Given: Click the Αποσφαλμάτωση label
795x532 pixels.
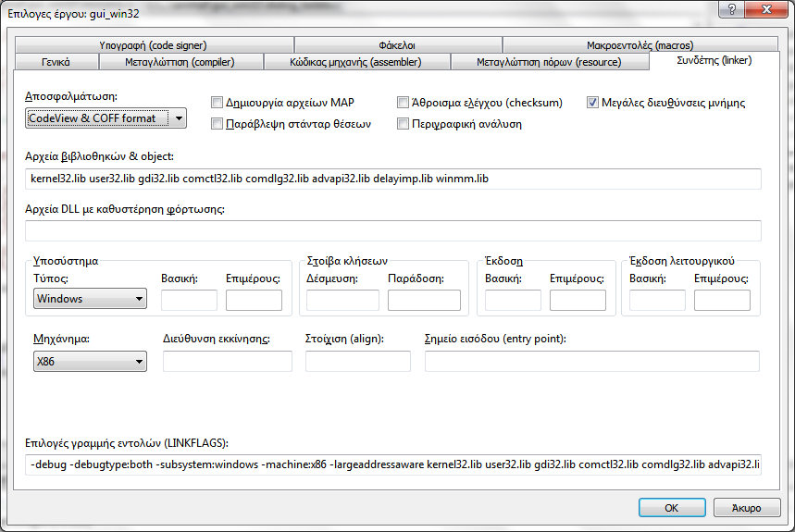Looking at the screenshot, I should (x=71, y=96).
